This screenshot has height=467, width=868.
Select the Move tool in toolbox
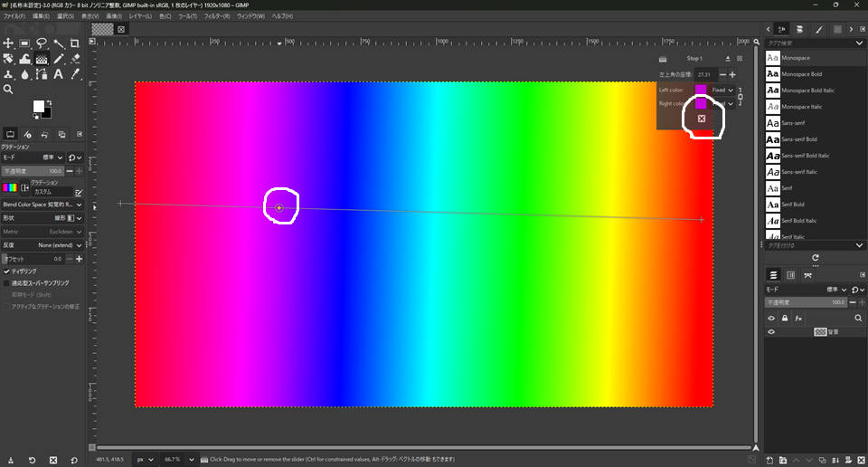click(x=8, y=43)
